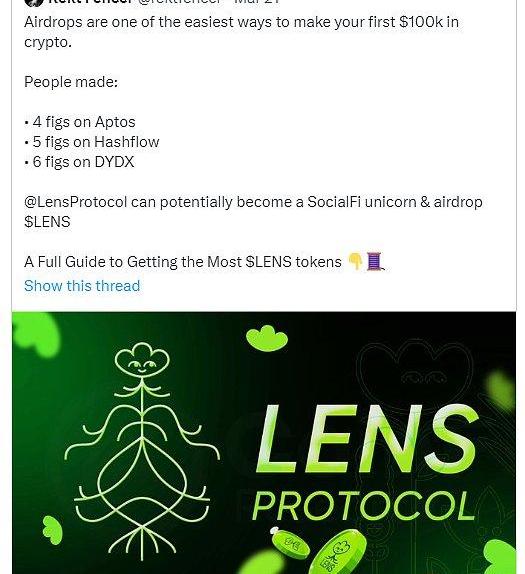This screenshot has height=574, width=525.
Task: Click the @LensProtocol mention
Action: [75, 202]
